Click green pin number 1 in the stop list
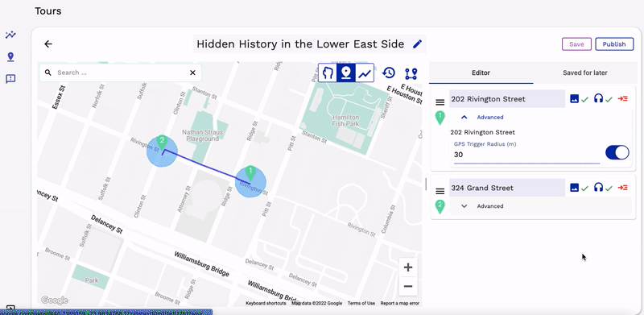644x315 pixels. (440, 118)
